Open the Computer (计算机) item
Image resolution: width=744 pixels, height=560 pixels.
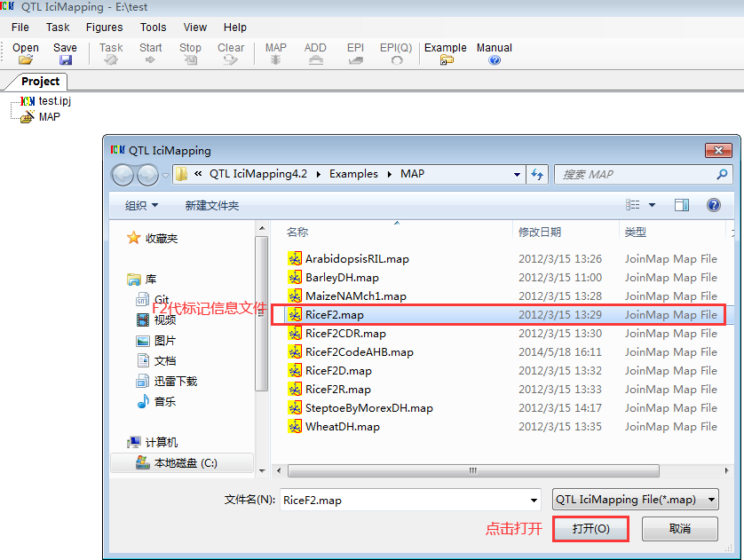tap(153, 442)
